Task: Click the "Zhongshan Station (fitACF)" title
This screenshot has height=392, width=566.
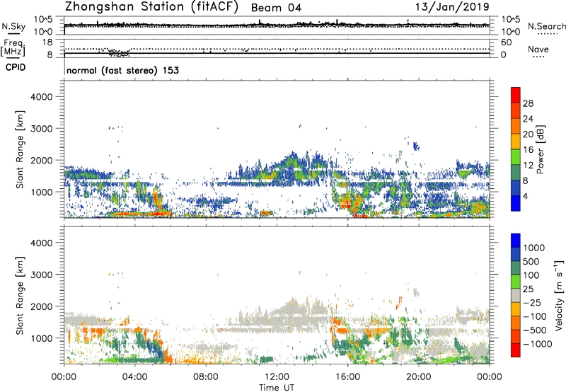Action: 151,7
